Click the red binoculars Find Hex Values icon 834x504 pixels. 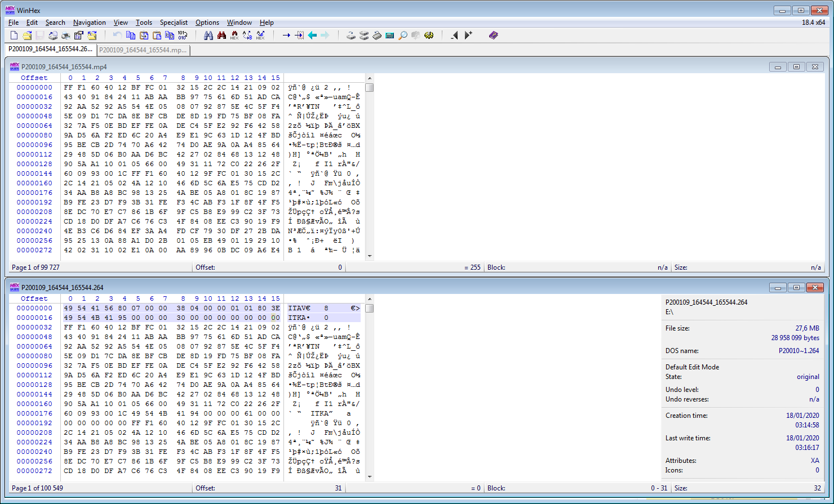click(x=221, y=35)
